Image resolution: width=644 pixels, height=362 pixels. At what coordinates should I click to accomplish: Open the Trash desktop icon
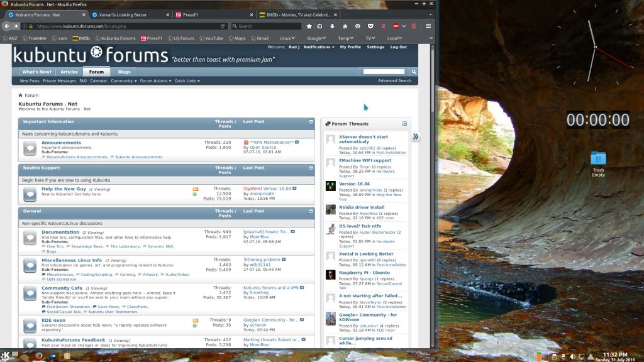pos(598,159)
